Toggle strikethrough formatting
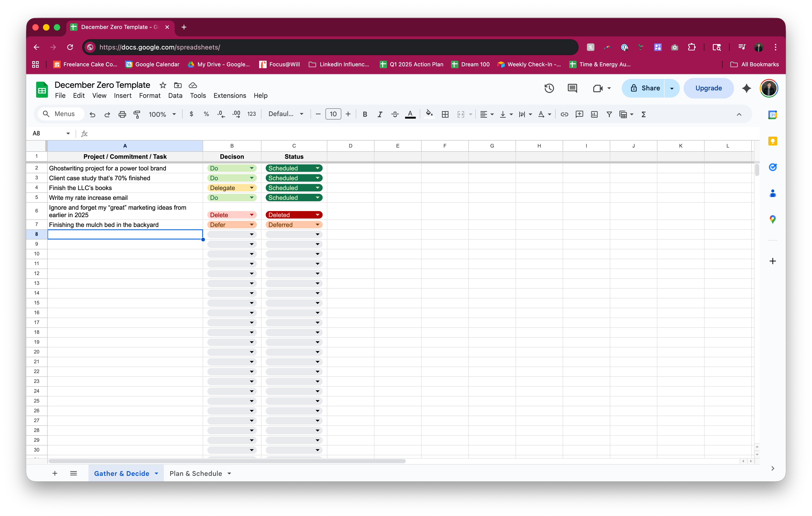This screenshot has width=812, height=516. click(x=395, y=114)
